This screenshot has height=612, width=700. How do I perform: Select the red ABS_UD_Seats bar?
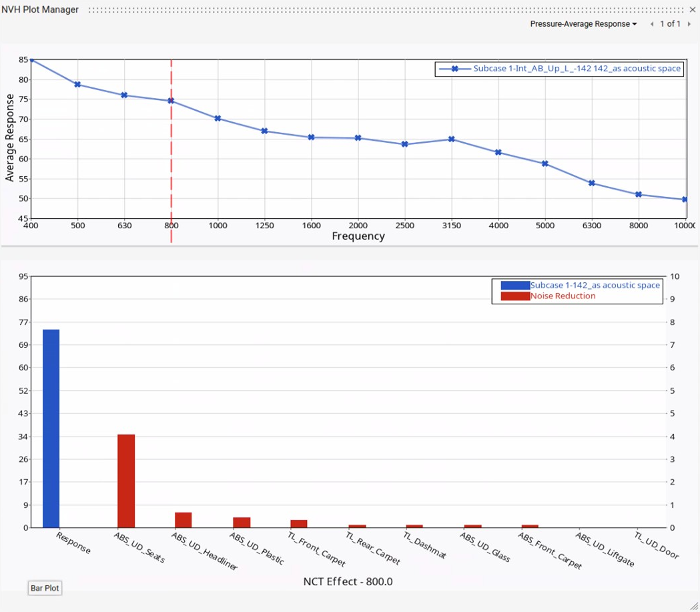[x=126, y=481]
